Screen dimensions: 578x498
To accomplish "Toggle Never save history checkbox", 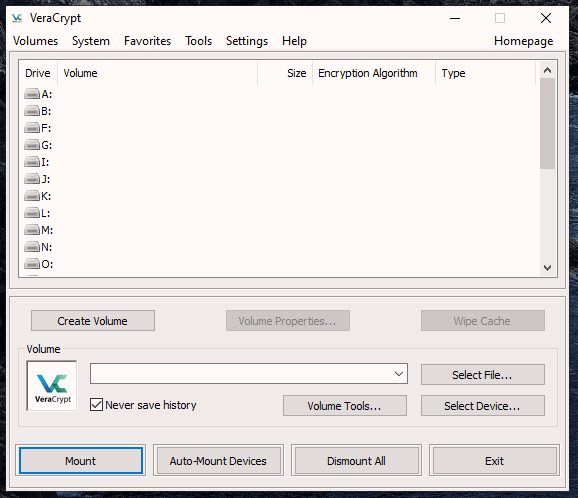I will pos(97,404).
